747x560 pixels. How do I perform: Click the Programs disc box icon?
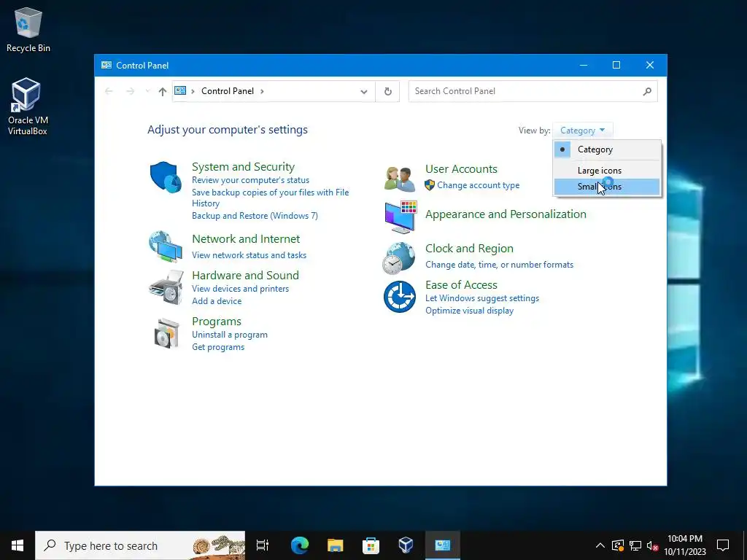pos(167,333)
